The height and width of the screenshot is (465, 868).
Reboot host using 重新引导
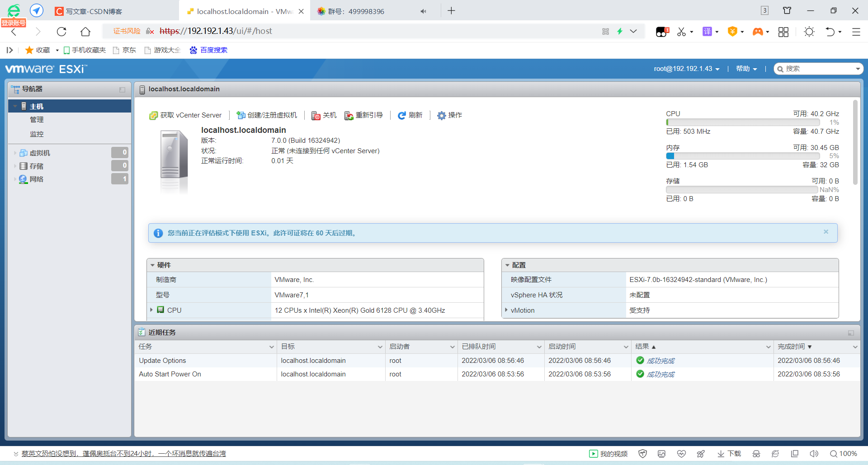coord(363,115)
